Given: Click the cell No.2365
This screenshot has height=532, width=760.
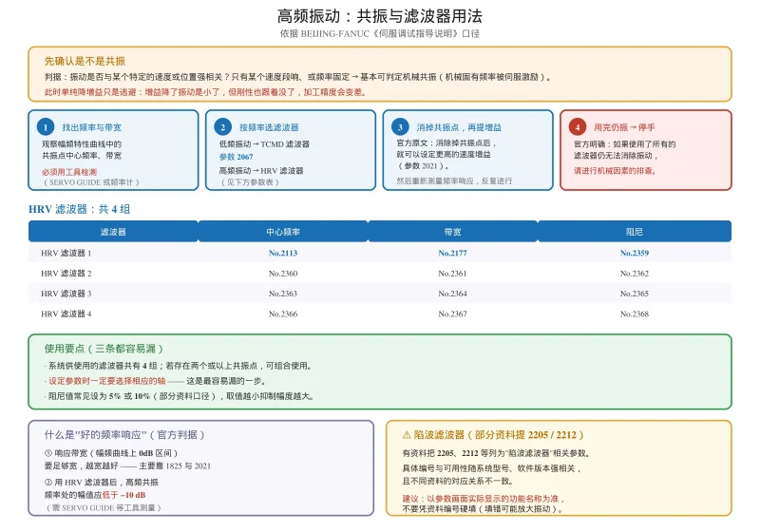Looking at the screenshot, I should (634, 294).
